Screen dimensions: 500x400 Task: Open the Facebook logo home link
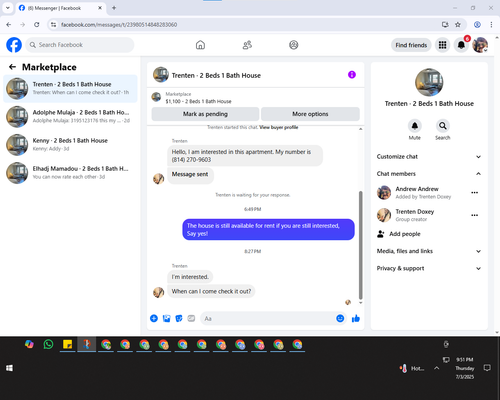(14, 45)
